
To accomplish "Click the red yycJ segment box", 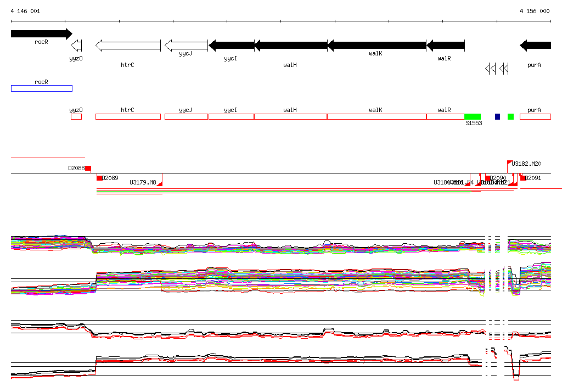I will pyautogui.click(x=187, y=116).
